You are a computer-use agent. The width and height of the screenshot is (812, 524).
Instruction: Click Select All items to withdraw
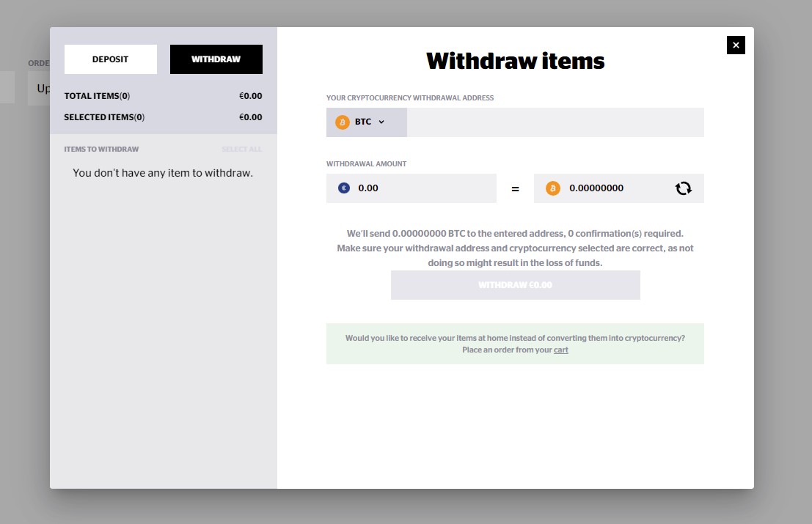pos(241,150)
